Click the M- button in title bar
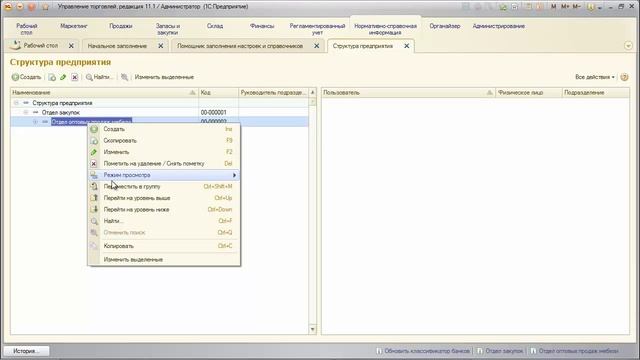This screenshot has height=360, width=640. 576,7
